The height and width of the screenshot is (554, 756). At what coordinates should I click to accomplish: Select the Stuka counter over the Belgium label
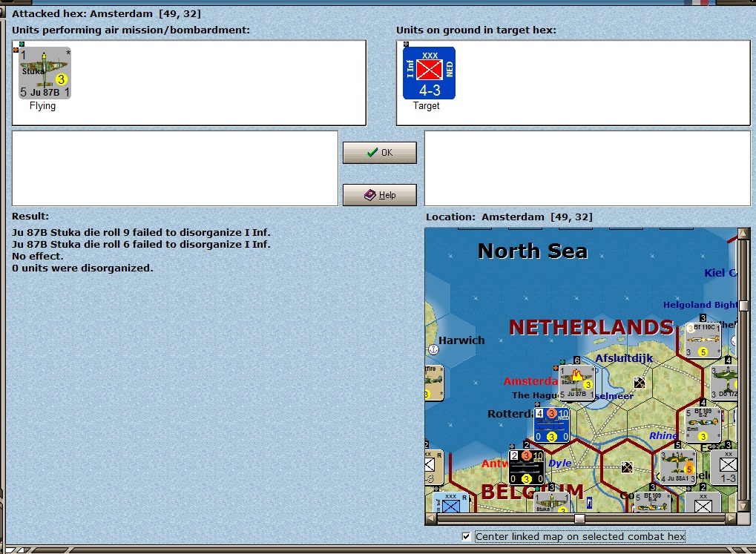551,502
